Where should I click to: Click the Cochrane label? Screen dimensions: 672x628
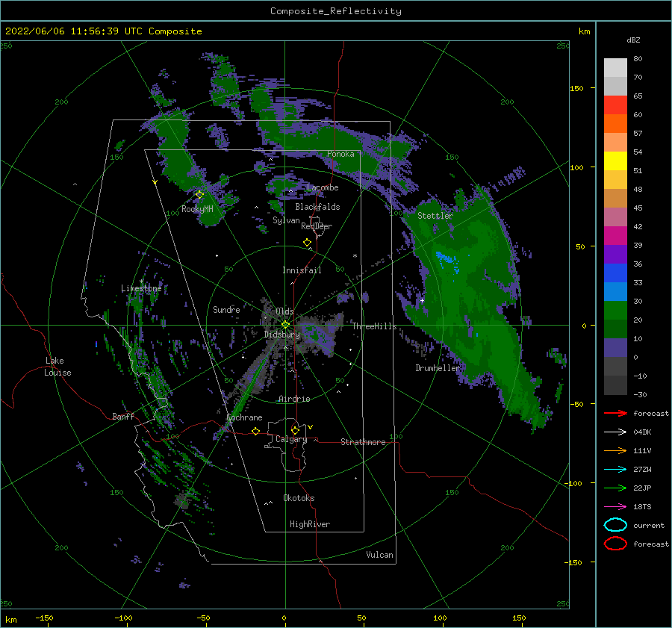244,417
